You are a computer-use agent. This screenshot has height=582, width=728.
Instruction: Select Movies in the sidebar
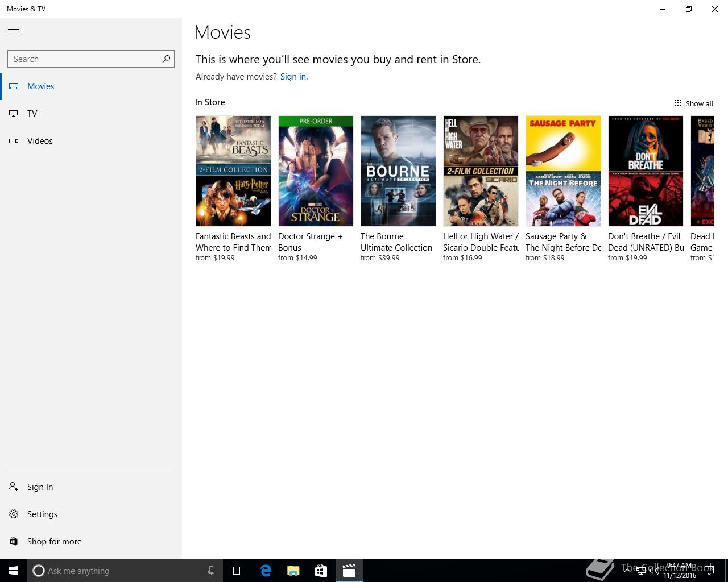91,86
